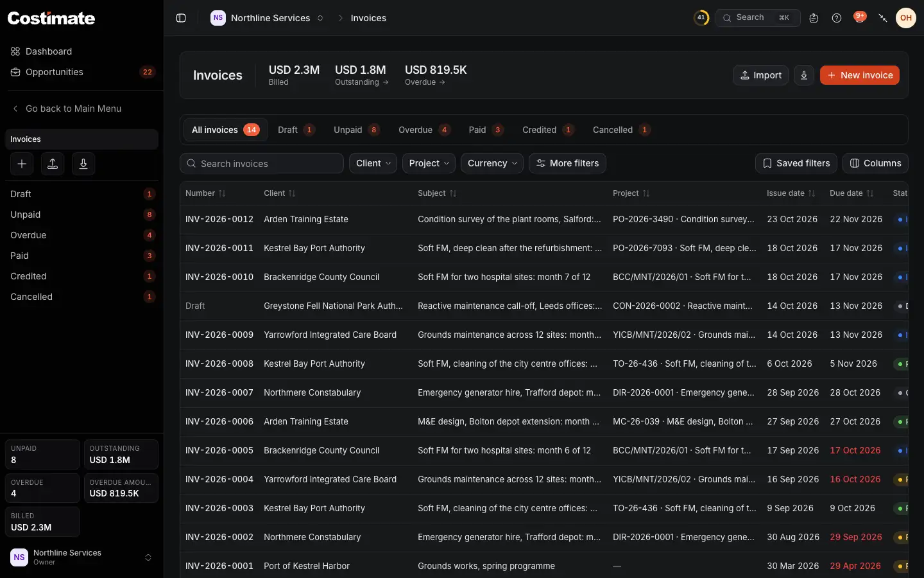Sort the table by Client column
The width and height of the screenshot is (924, 578).
279,193
